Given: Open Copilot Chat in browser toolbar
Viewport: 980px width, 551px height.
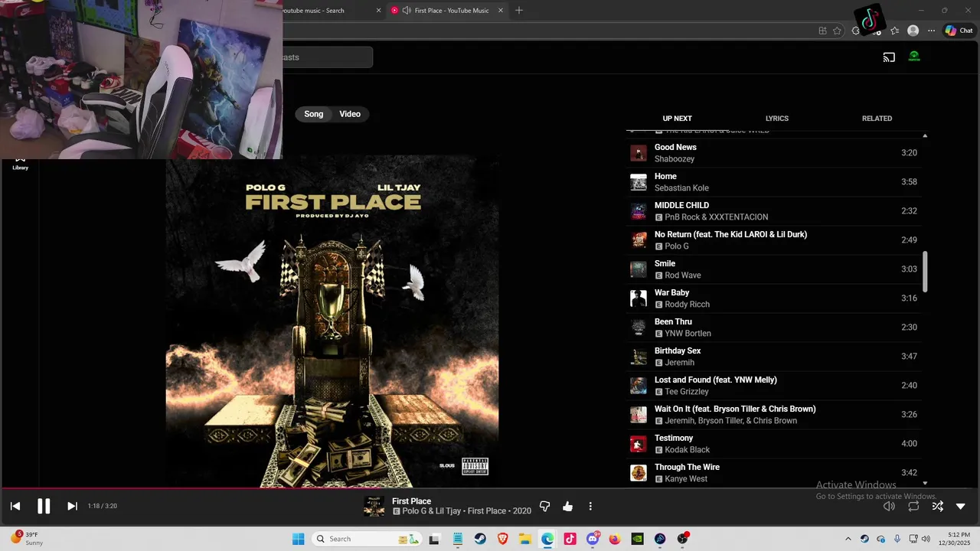Looking at the screenshot, I should [x=959, y=31].
